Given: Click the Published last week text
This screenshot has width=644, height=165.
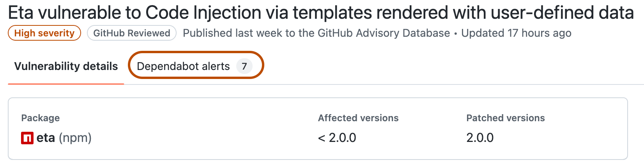Looking at the screenshot, I should tap(234, 33).
